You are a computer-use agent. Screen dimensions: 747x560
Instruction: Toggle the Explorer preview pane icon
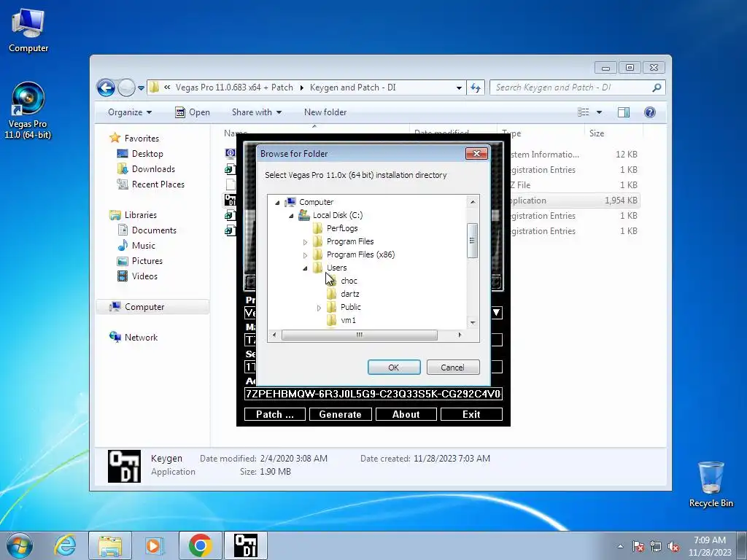(623, 112)
